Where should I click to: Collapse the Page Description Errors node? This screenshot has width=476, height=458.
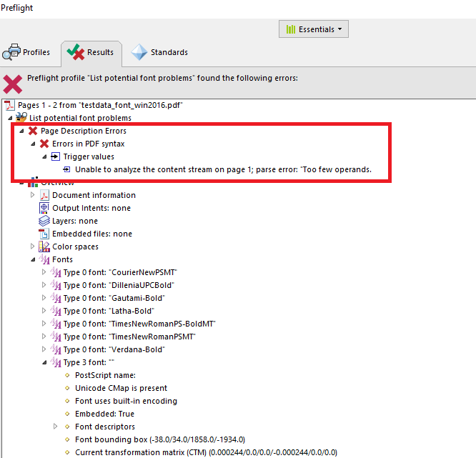tap(21, 131)
